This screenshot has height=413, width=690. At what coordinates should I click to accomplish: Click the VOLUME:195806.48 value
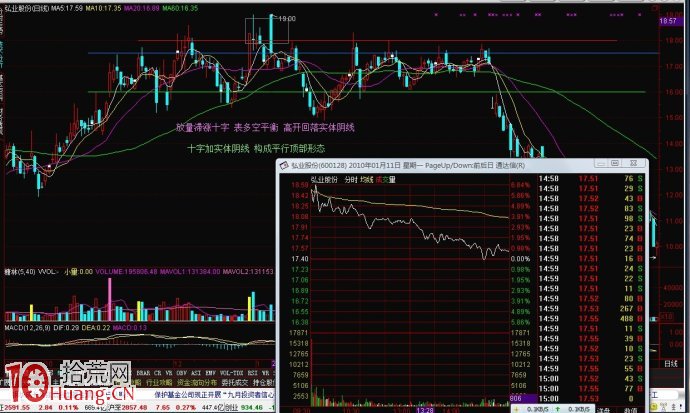(126, 272)
